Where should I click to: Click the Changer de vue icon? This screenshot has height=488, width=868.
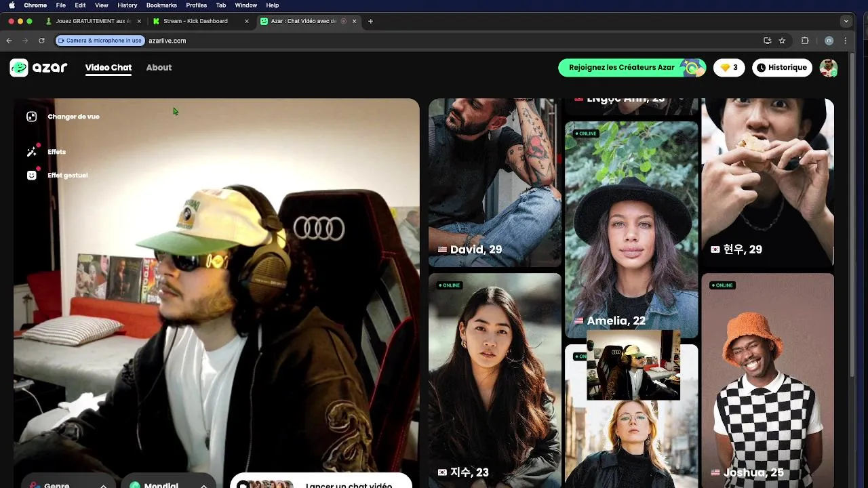(x=31, y=117)
